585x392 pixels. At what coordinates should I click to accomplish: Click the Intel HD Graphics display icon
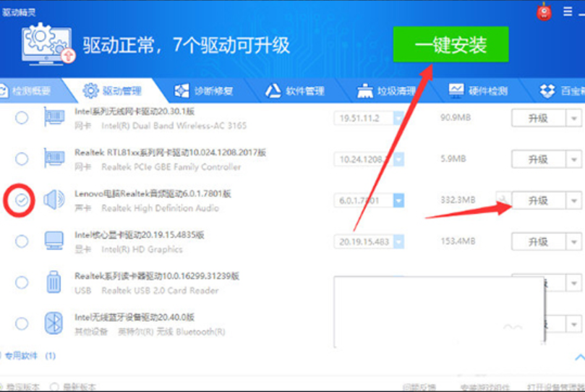(x=54, y=241)
